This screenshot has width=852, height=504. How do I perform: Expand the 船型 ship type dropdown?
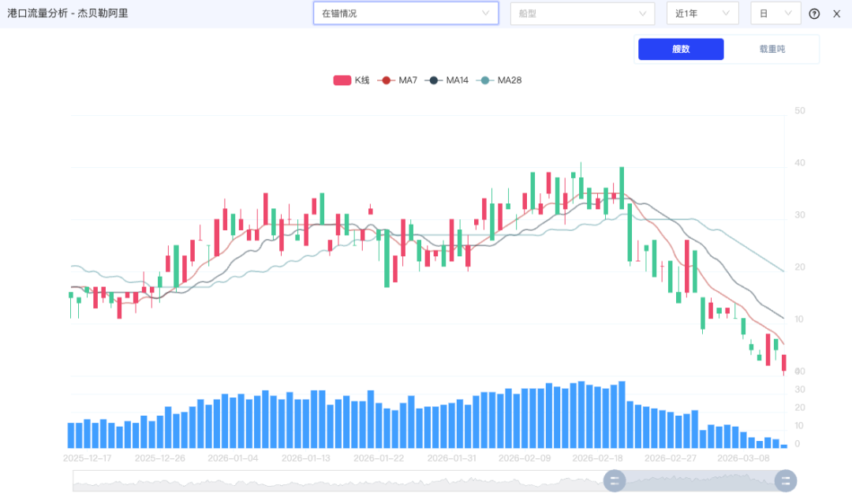click(x=582, y=13)
